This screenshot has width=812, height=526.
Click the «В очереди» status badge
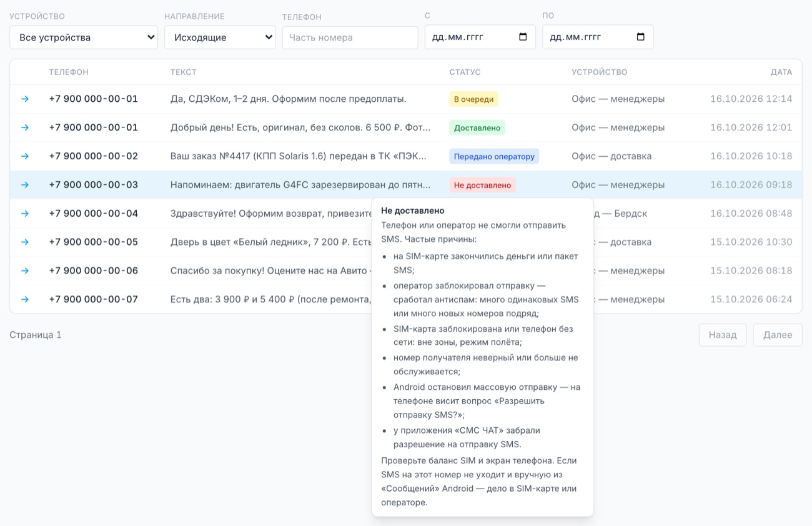point(473,99)
